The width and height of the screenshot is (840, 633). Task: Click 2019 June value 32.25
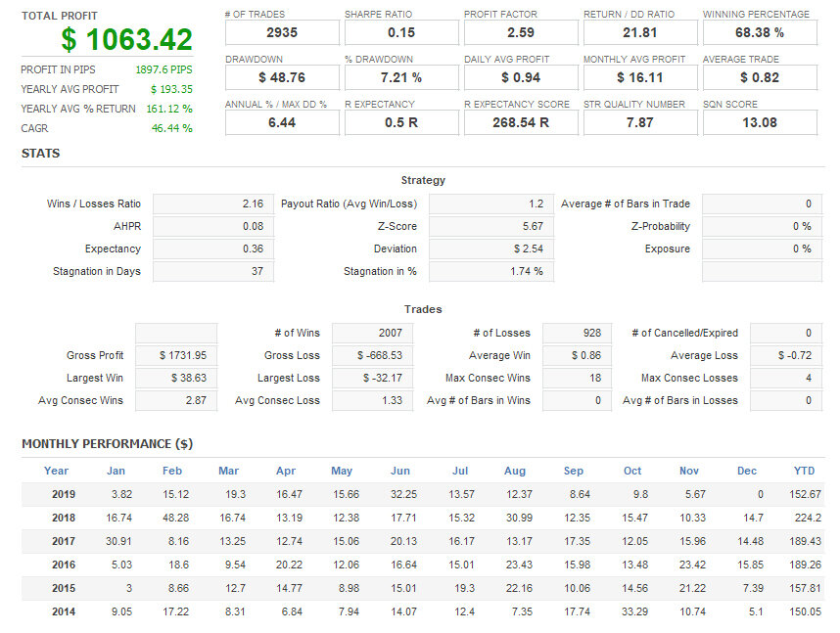point(403,494)
